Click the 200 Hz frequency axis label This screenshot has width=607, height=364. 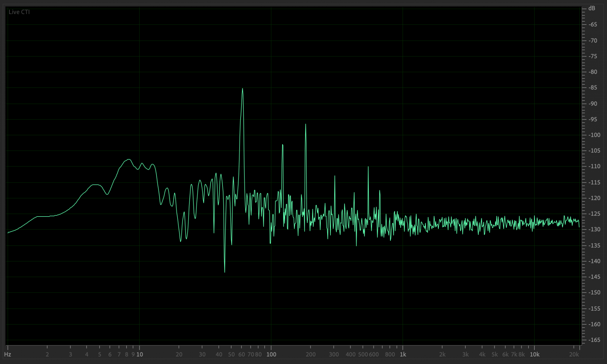pos(311,354)
